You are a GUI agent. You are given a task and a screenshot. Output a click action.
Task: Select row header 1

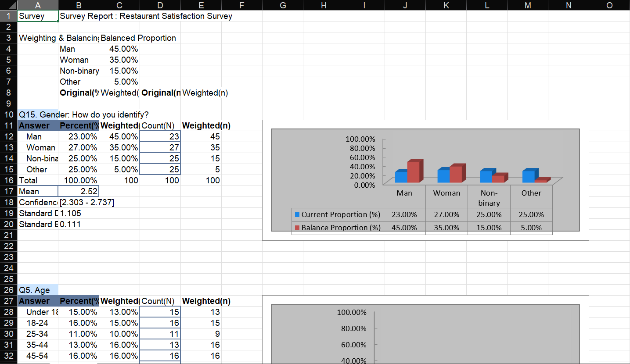[8, 16]
